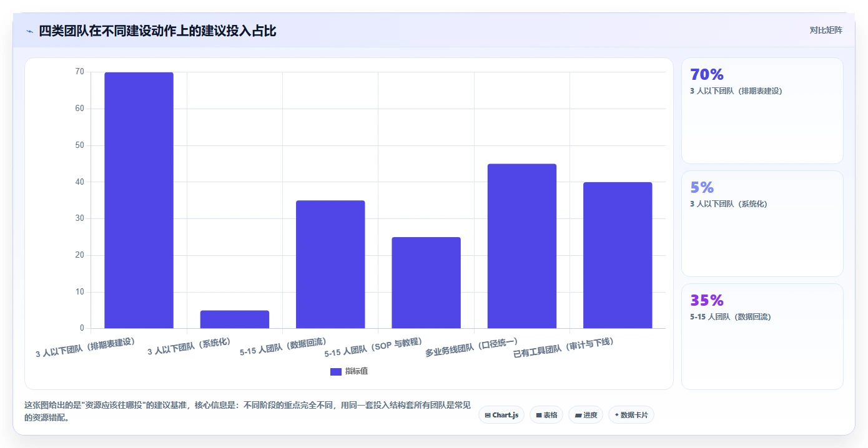868x448 pixels.
Task: Click the y-axis value 10
Action: click(79, 292)
